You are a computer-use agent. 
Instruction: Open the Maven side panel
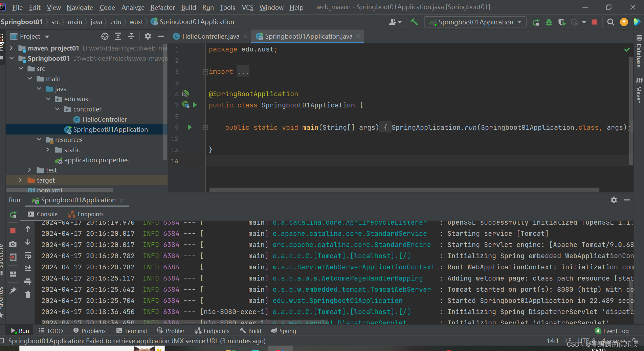pos(639,90)
